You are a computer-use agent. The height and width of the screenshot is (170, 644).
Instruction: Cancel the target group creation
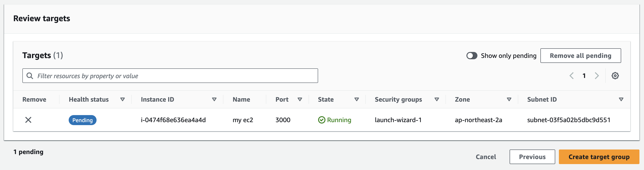click(486, 157)
